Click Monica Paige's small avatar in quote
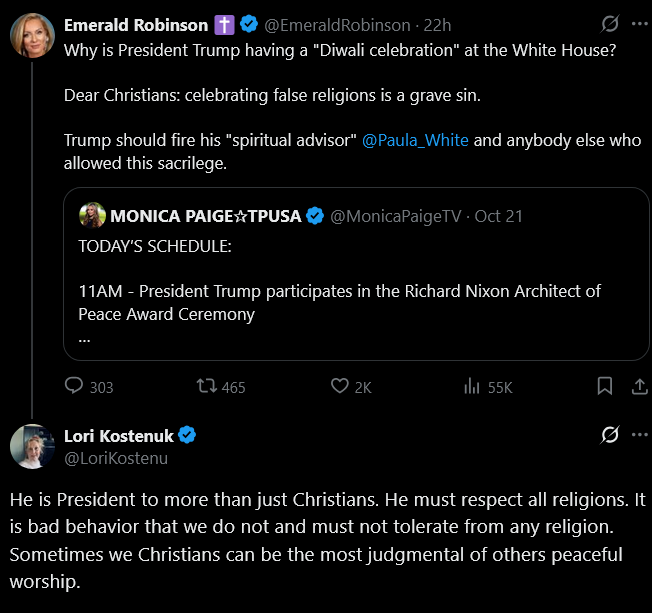Viewport: 652px width, 613px height. [91, 215]
